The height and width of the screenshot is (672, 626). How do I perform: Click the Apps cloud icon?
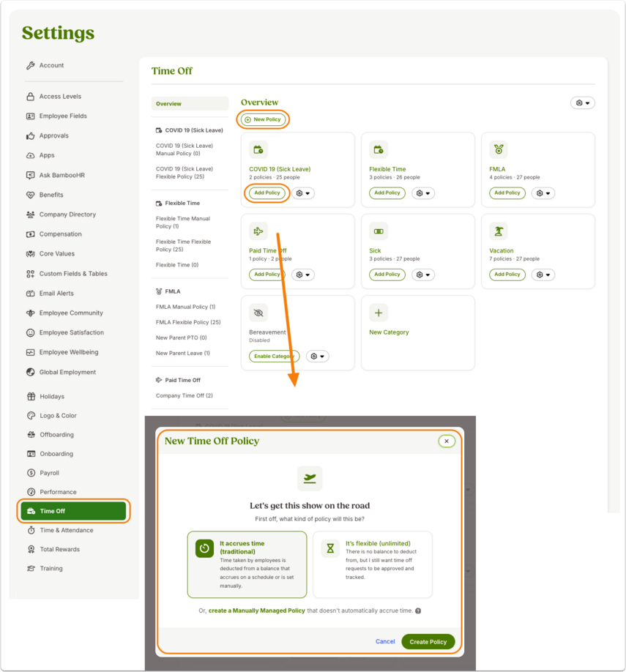31,156
